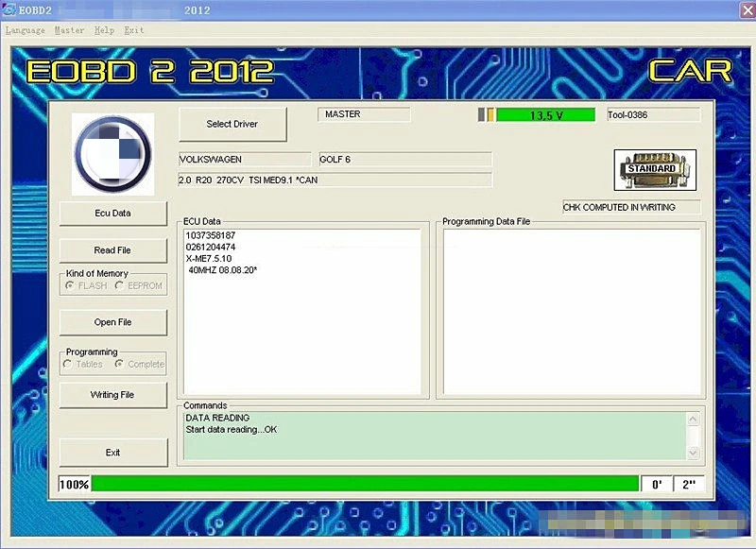This screenshot has height=549, width=756.
Task: Click the round car brand logo
Action: coord(113,154)
